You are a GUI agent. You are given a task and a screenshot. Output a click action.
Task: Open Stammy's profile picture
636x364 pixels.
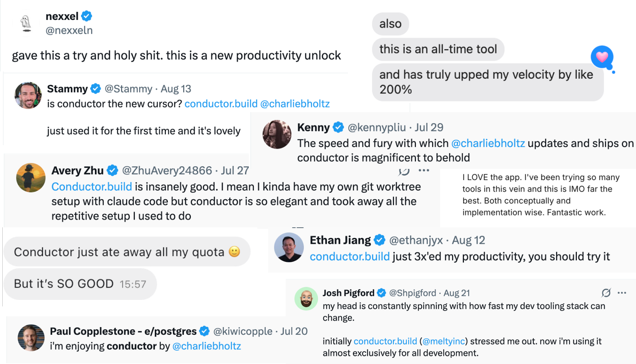[x=28, y=95]
